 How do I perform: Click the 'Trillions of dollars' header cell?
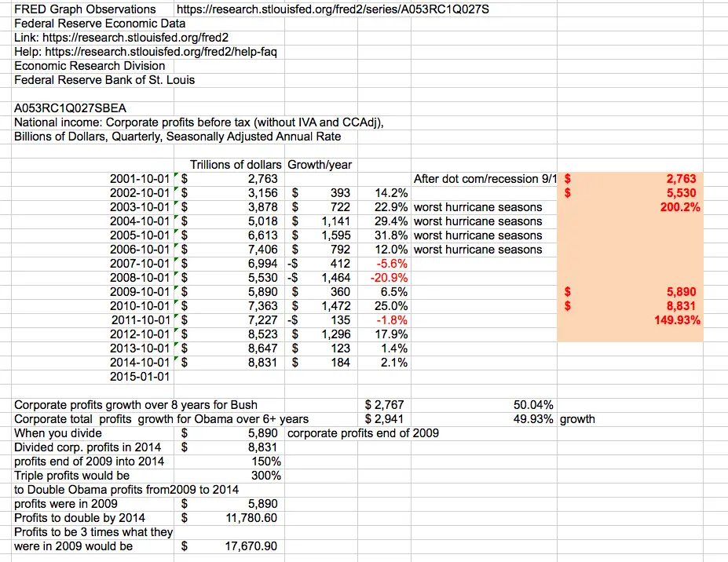click(236, 165)
